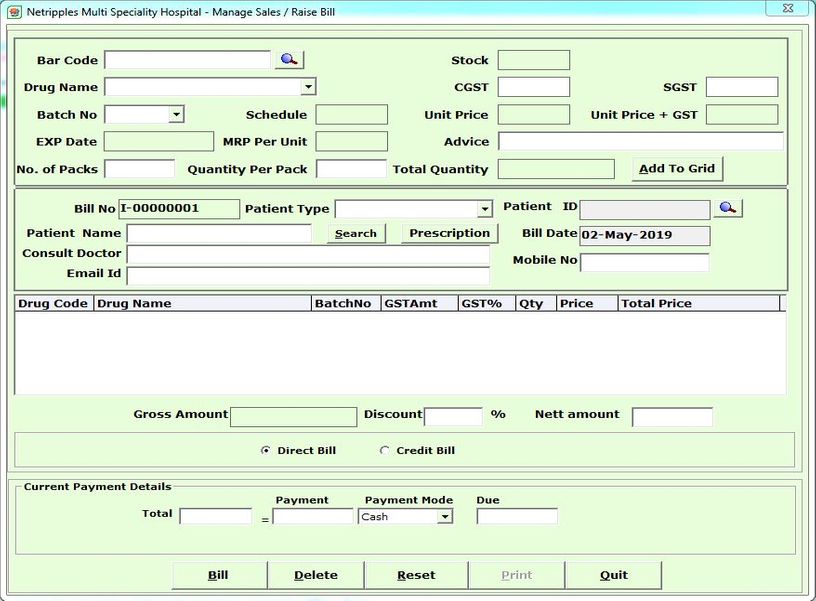The width and height of the screenshot is (816, 601).
Task: Click the Payment amount field
Action: [313, 516]
